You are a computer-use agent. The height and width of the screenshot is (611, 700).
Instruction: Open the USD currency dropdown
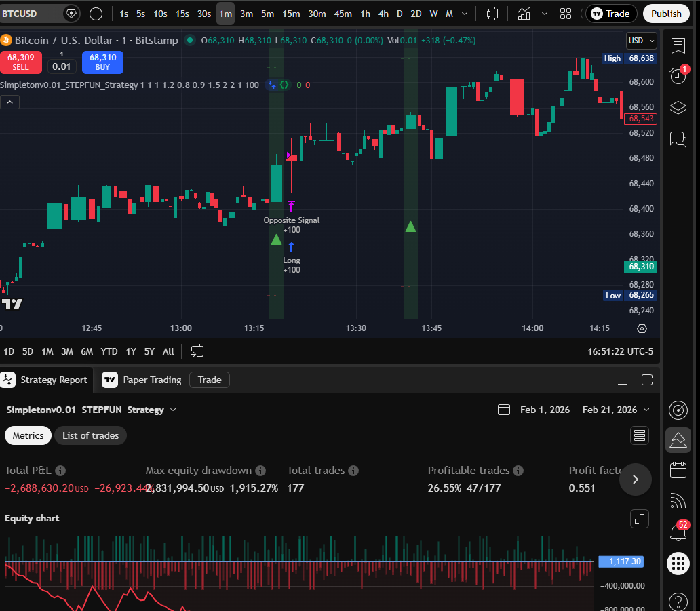640,41
